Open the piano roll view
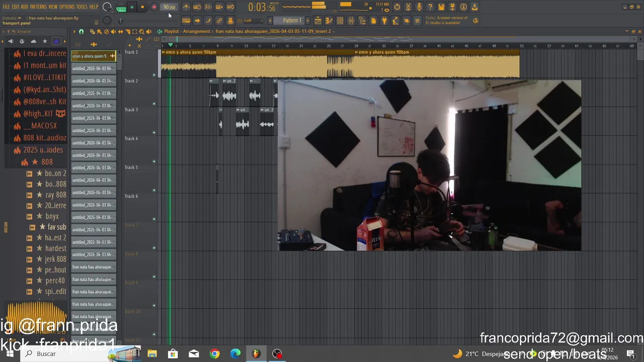This screenshot has width=644, height=362. 329,21
